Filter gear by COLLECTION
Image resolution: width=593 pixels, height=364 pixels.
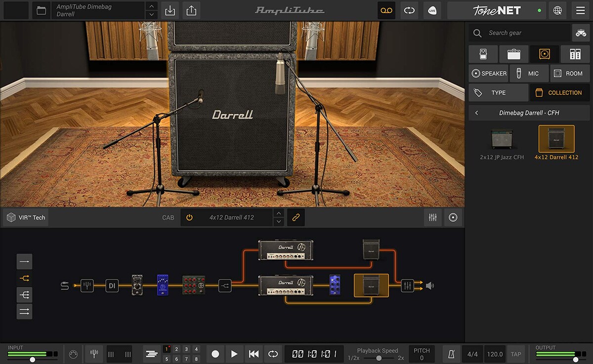[560, 92]
